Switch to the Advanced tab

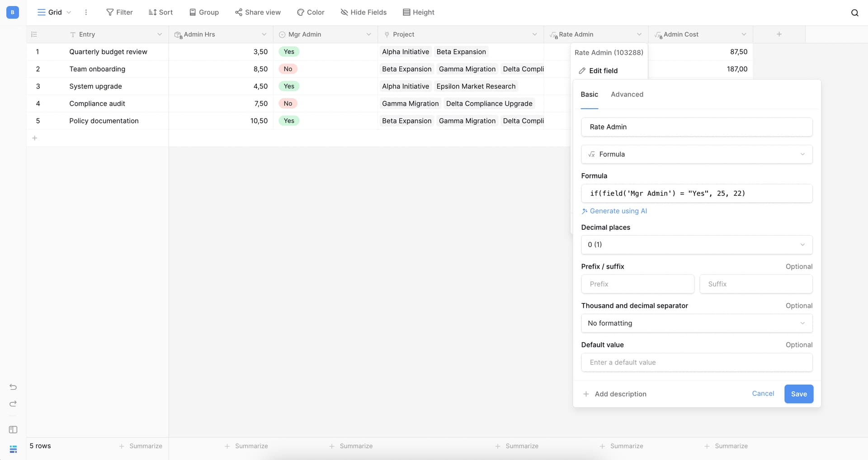[x=627, y=95]
